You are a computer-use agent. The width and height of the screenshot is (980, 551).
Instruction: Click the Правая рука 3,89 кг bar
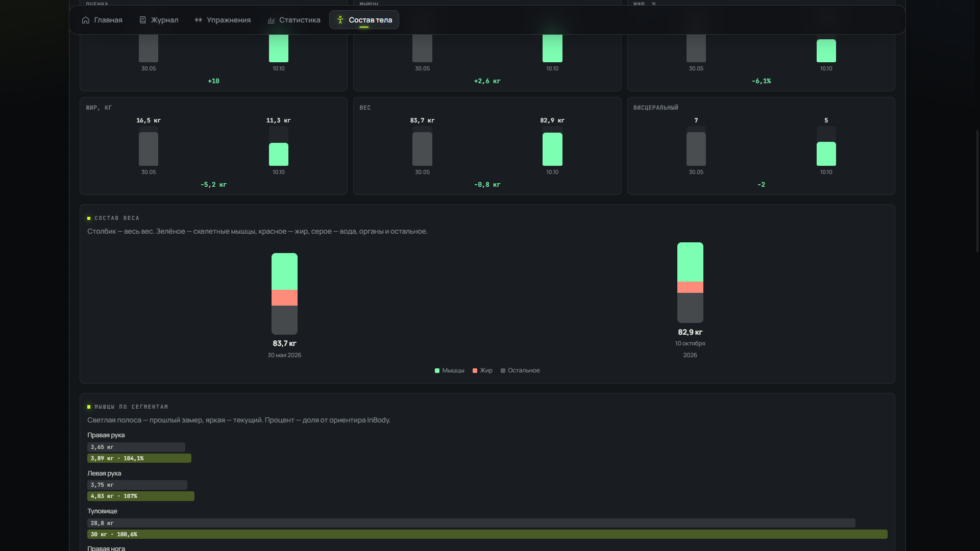tap(139, 458)
